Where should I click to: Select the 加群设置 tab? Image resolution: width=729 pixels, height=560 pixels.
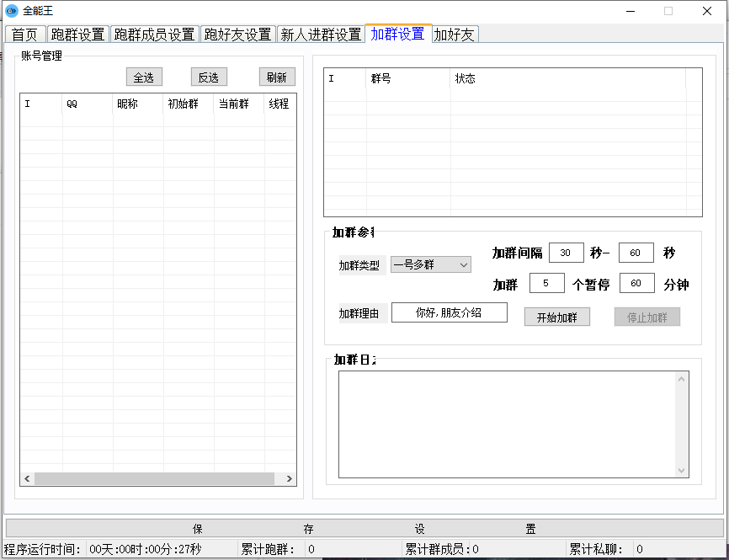point(398,34)
